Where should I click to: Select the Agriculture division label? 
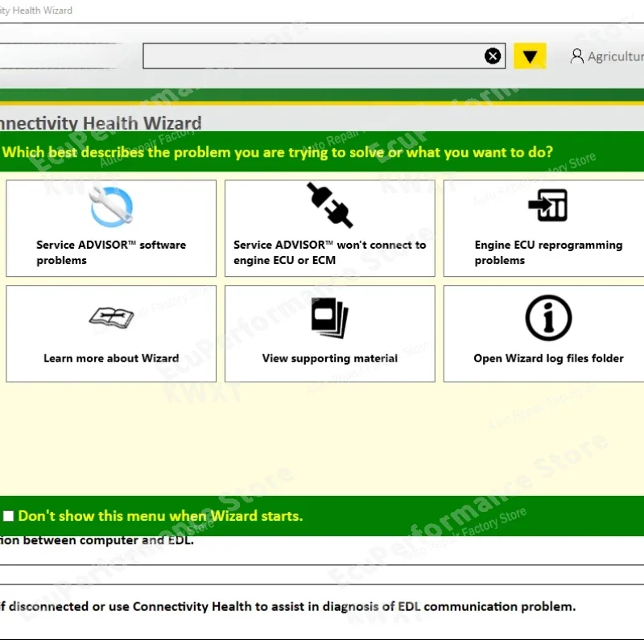(x=616, y=56)
